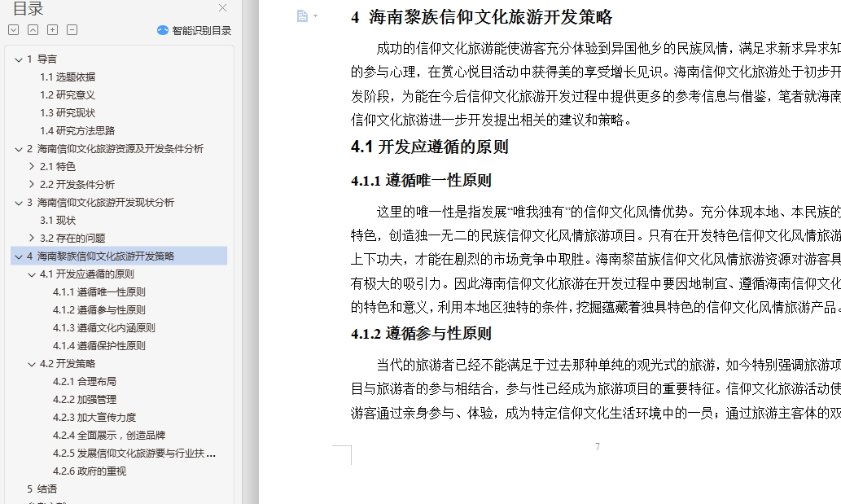Go to '4.1.1 遵循唯一性原则' in outline
The width and height of the screenshot is (841, 504).
pyautogui.click(x=99, y=292)
